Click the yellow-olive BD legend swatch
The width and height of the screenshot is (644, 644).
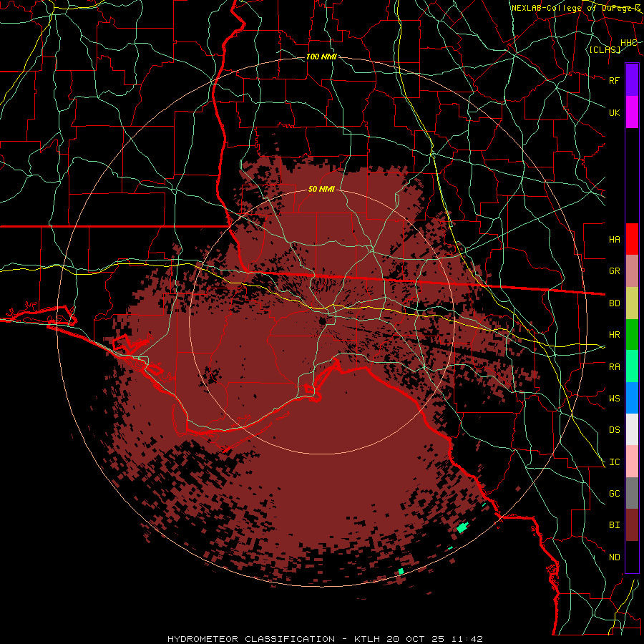[x=632, y=303]
